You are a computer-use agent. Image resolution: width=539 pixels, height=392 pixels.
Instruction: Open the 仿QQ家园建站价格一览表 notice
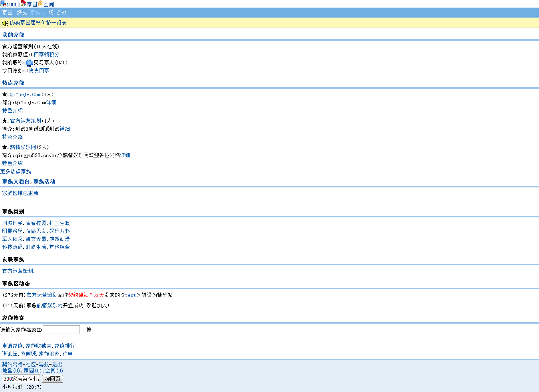(x=38, y=23)
